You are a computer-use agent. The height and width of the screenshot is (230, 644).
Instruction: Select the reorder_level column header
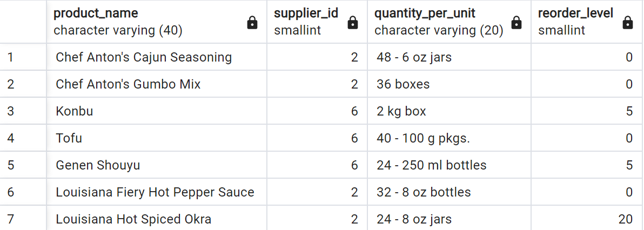point(587,22)
